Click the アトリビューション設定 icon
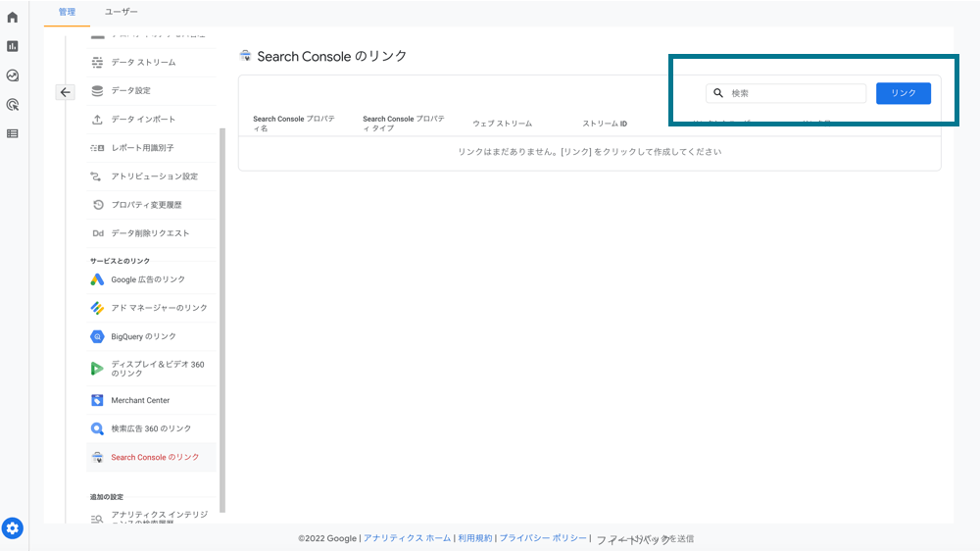Image resolution: width=980 pixels, height=551 pixels. pos(96,176)
